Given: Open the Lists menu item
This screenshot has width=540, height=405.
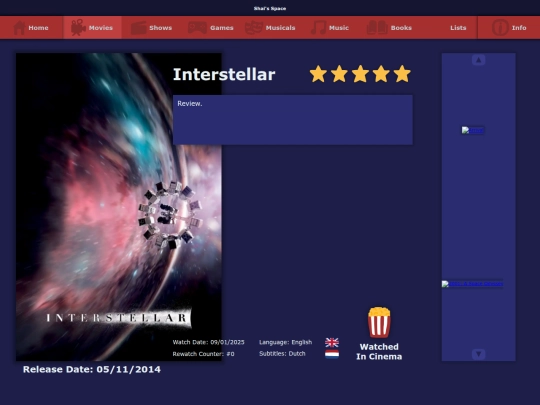Looking at the screenshot, I should tap(458, 28).
